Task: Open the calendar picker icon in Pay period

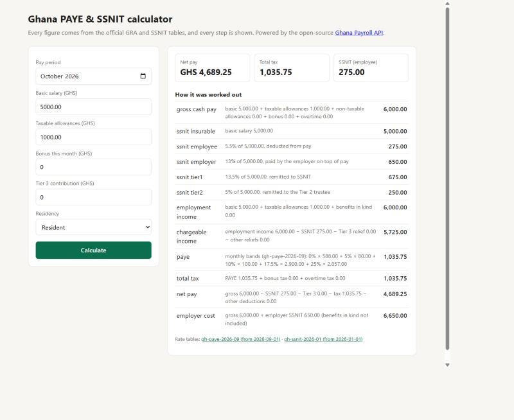Action: tap(143, 76)
